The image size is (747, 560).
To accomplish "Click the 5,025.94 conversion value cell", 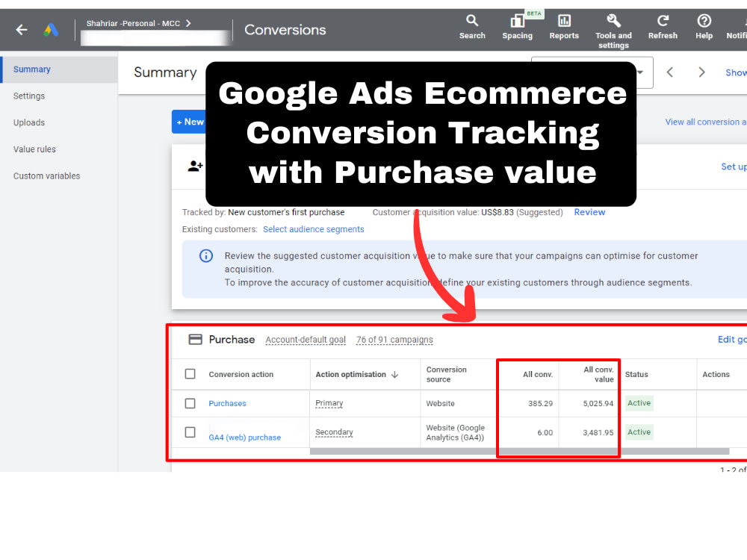I will [598, 404].
